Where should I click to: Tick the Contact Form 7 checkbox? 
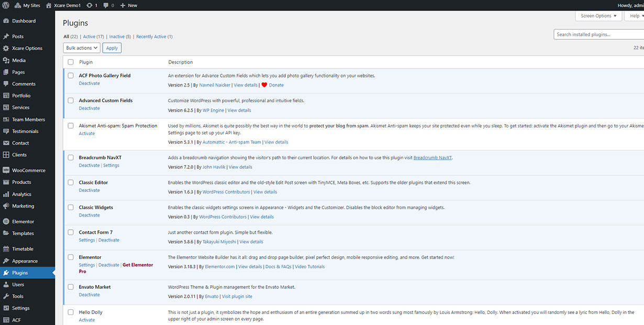tap(71, 232)
